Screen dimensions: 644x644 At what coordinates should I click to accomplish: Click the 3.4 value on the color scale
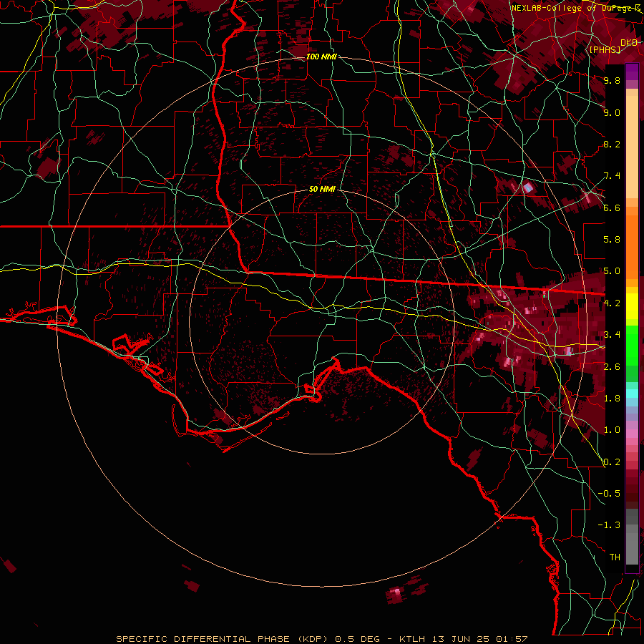(x=612, y=335)
